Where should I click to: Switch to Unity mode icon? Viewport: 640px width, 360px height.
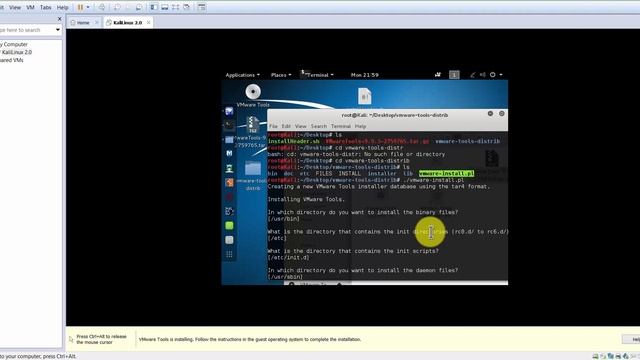click(187, 7)
